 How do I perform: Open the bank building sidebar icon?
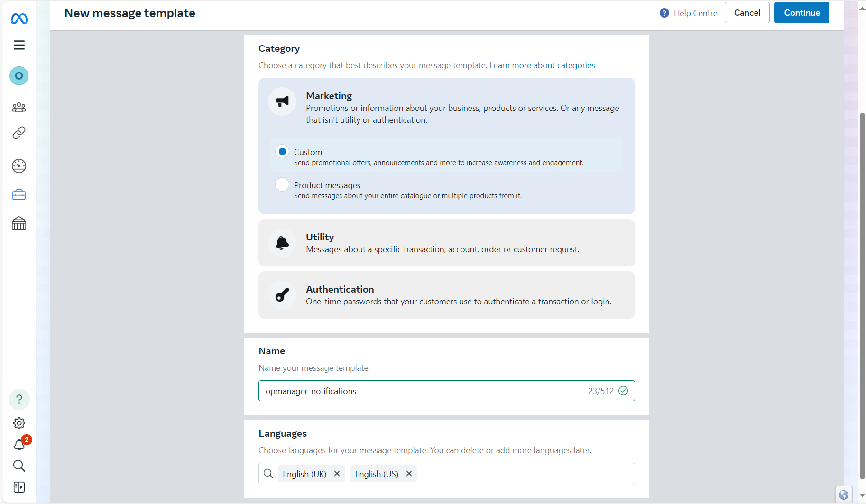[19, 223]
